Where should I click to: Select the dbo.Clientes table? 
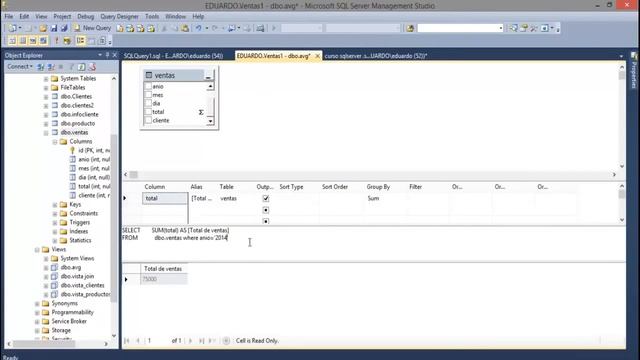click(76, 97)
